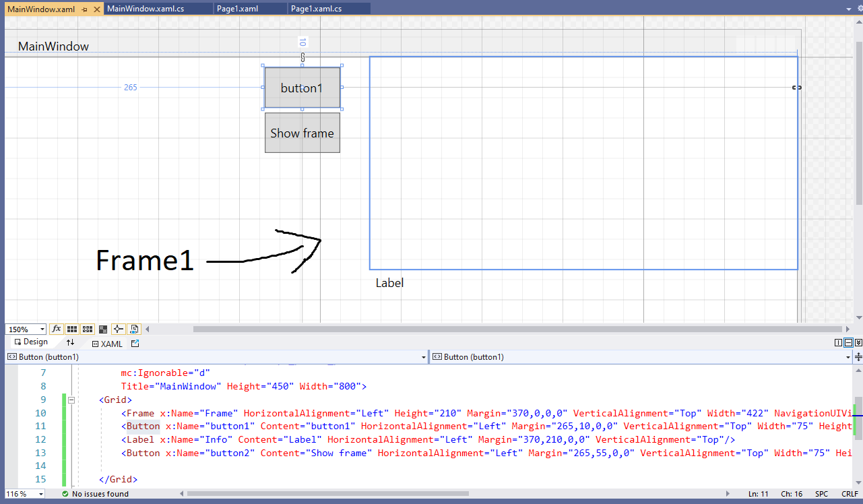The width and height of the screenshot is (863, 504).
Task: Toggle snap to gridlines button
Action: [x=87, y=329]
